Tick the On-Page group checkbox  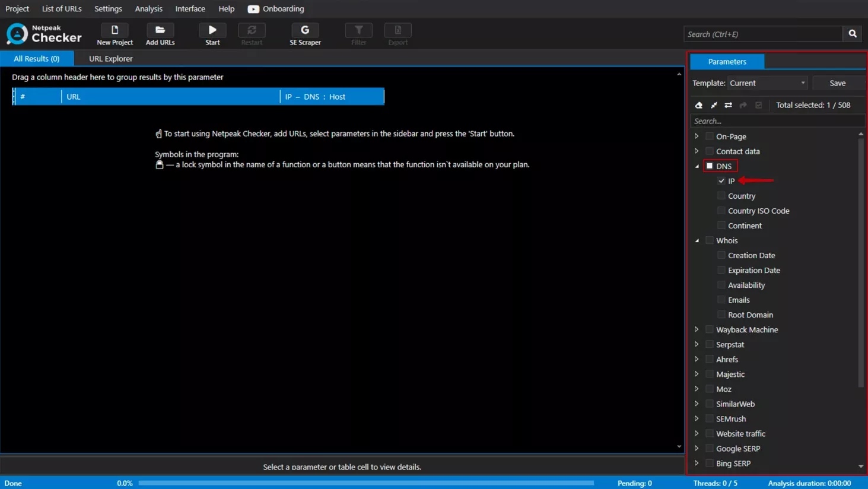coord(710,136)
